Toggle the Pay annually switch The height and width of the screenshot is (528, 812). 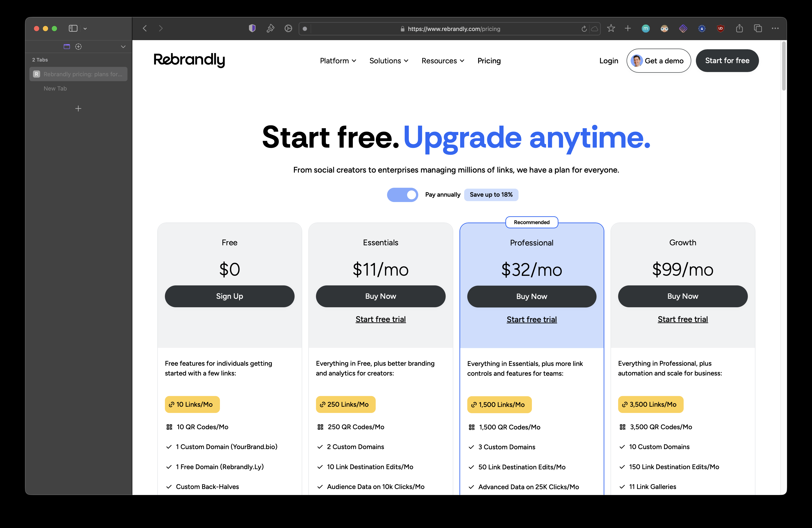[402, 195]
